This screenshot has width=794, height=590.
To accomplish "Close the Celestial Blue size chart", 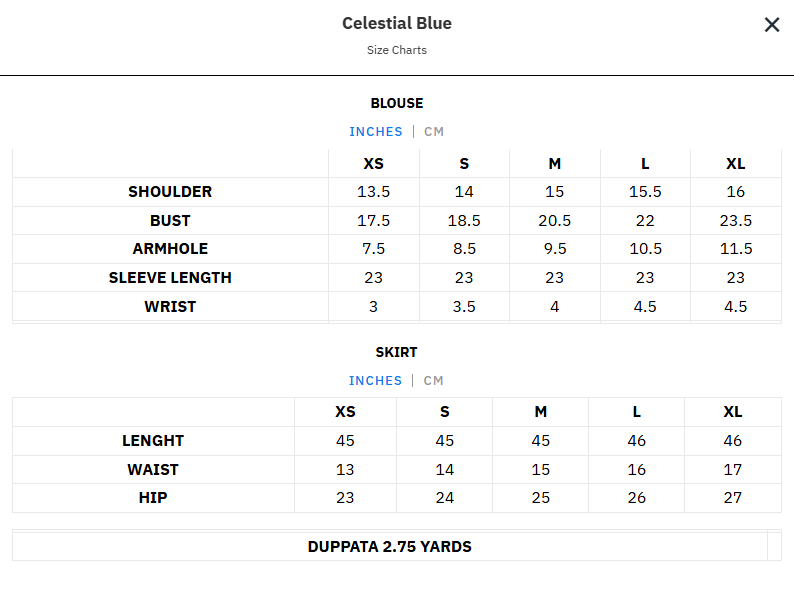I will point(772,25).
